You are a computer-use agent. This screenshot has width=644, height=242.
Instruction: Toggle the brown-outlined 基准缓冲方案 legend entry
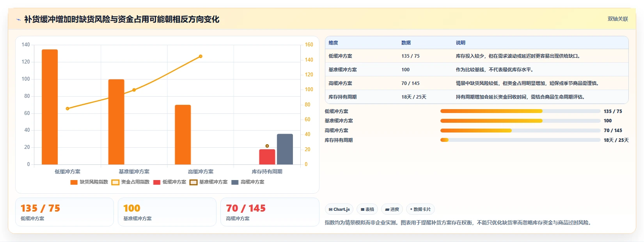pos(209,182)
